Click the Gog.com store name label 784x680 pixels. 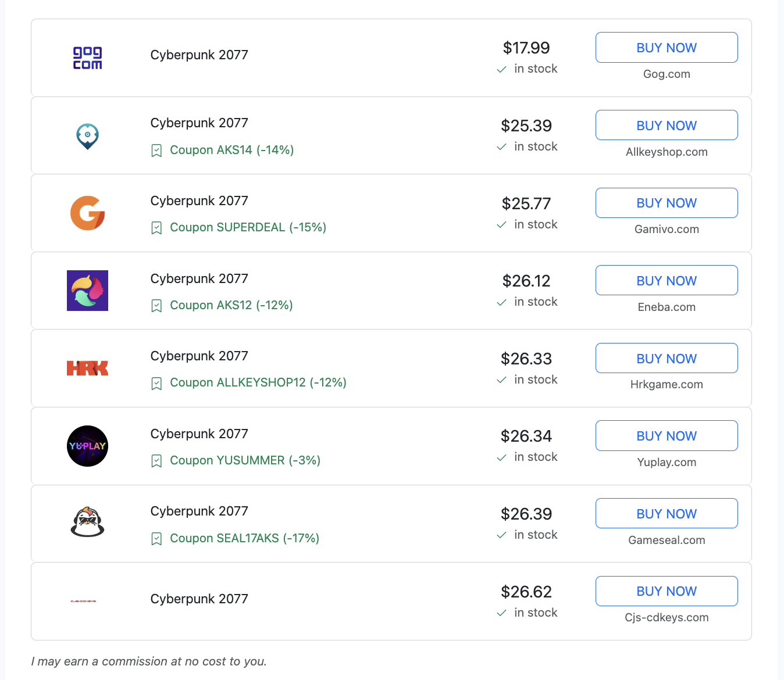(x=667, y=74)
